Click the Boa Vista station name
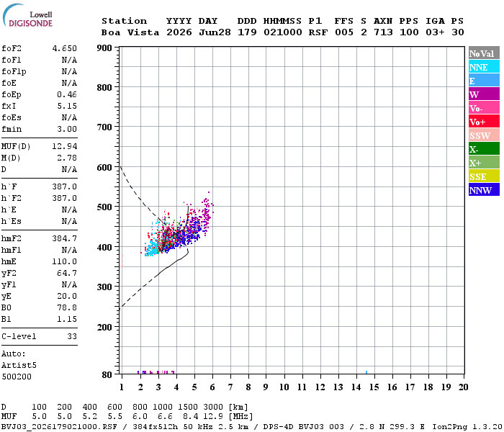 (x=130, y=32)
